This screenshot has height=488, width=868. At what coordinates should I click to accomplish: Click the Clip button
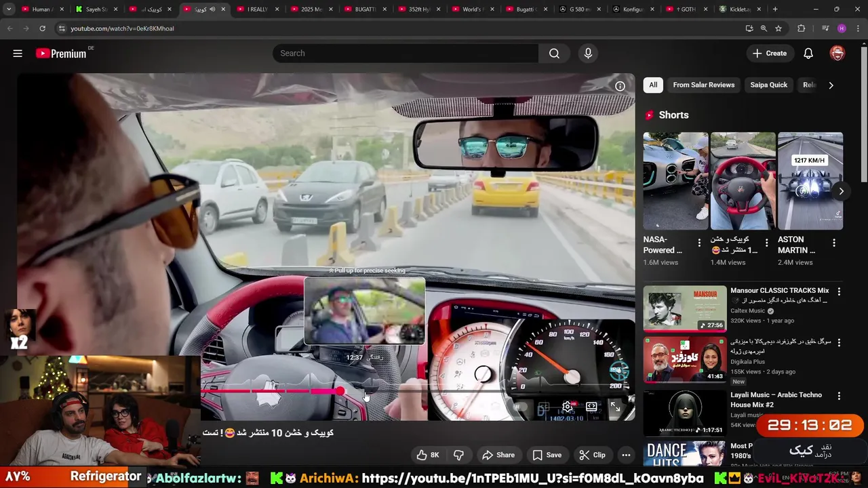[x=592, y=455]
